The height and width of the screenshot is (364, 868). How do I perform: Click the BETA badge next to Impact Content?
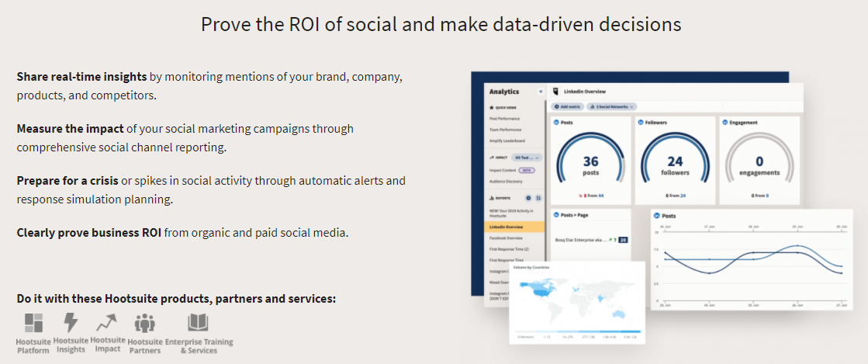(527, 170)
